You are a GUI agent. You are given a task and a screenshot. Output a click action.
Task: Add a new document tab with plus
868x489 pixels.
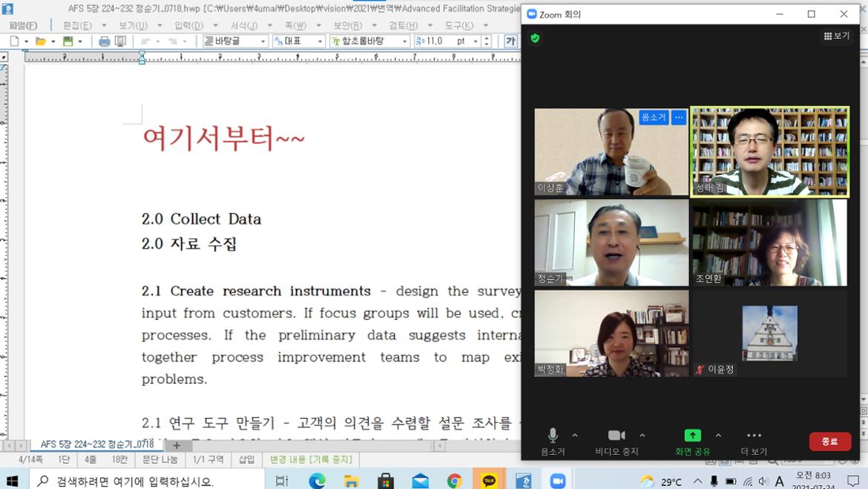[x=177, y=445]
